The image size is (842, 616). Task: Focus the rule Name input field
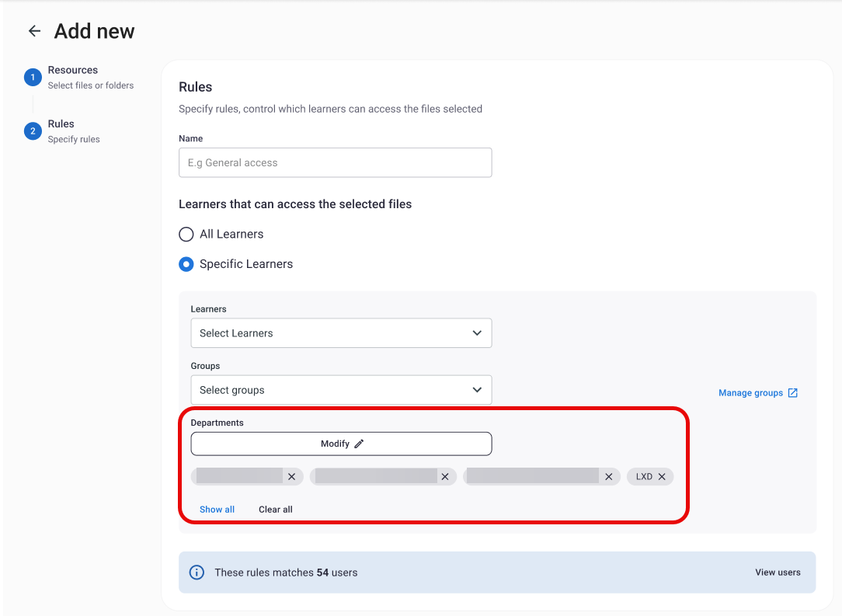(335, 162)
